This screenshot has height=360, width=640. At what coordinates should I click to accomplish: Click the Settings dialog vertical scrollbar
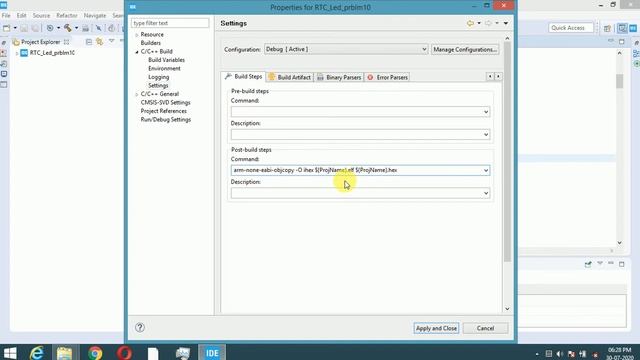click(507, 151)
